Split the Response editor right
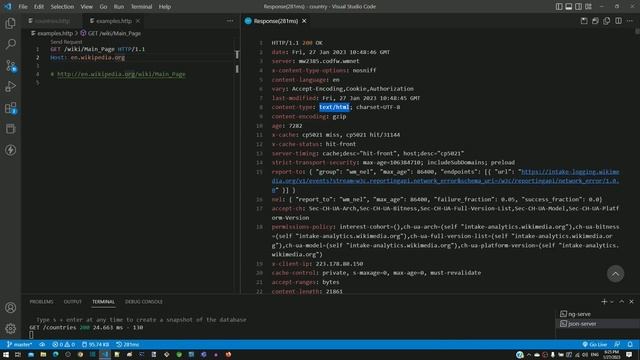This screenshot has height=360, width=640. tap(618, 21)
